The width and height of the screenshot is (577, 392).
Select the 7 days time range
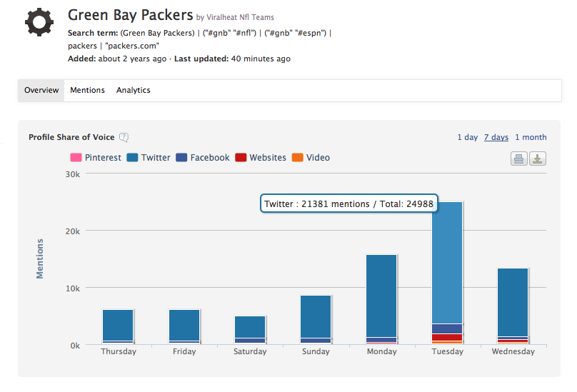(x=496, y=137)
